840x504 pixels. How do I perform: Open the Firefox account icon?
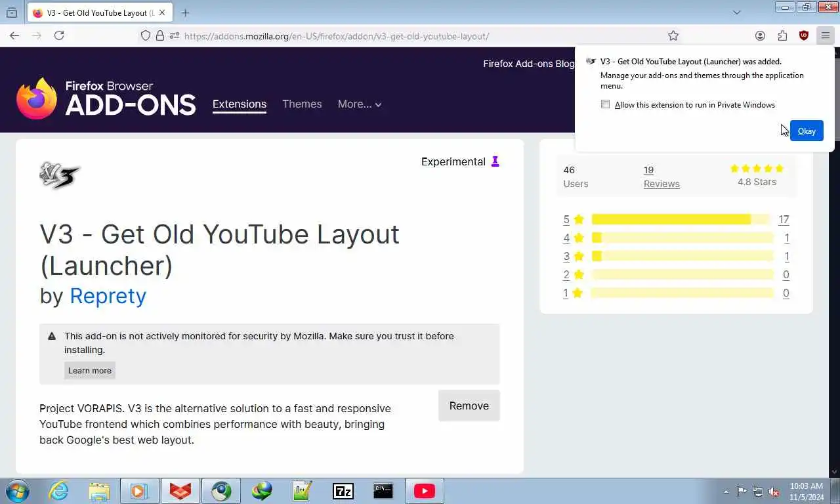760,36
